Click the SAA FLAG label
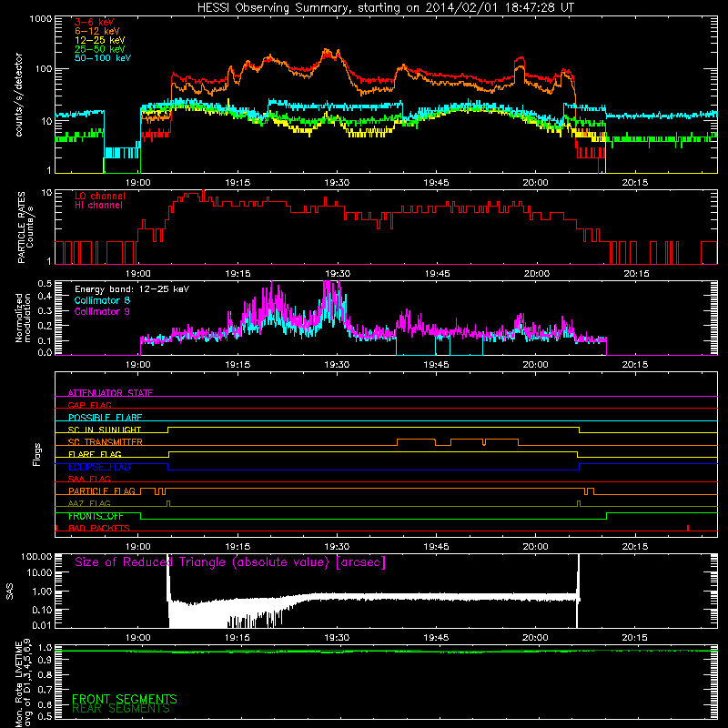 [89, 479]
